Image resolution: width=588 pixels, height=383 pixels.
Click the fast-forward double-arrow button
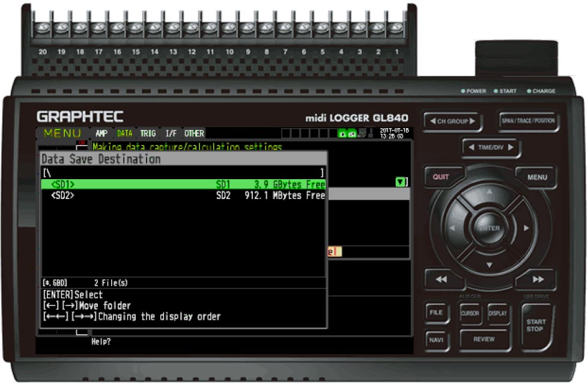tap(538, 280)
